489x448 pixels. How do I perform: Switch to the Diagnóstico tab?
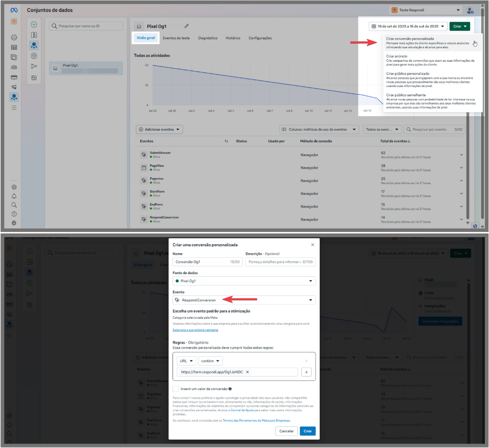pyautogui.click(x=208, y=38)
